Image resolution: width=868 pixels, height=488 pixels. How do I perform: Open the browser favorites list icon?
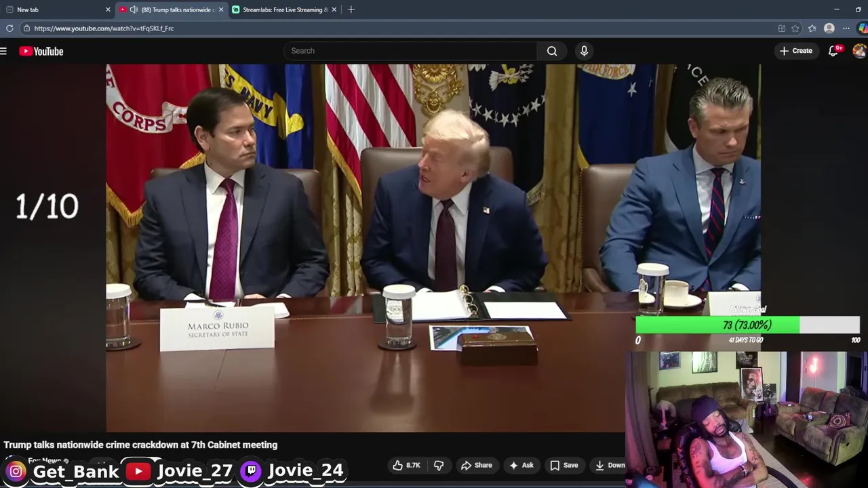coord(812,28)
